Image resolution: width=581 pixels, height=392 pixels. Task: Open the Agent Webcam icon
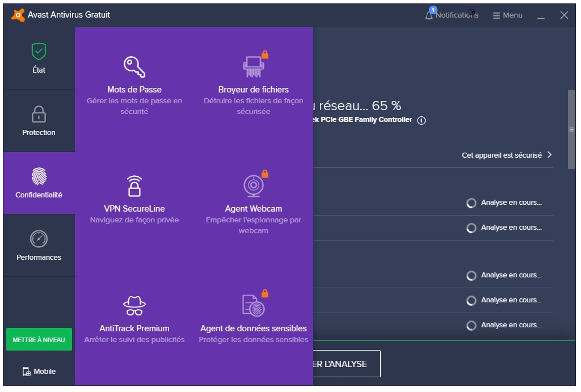point(253,186)
